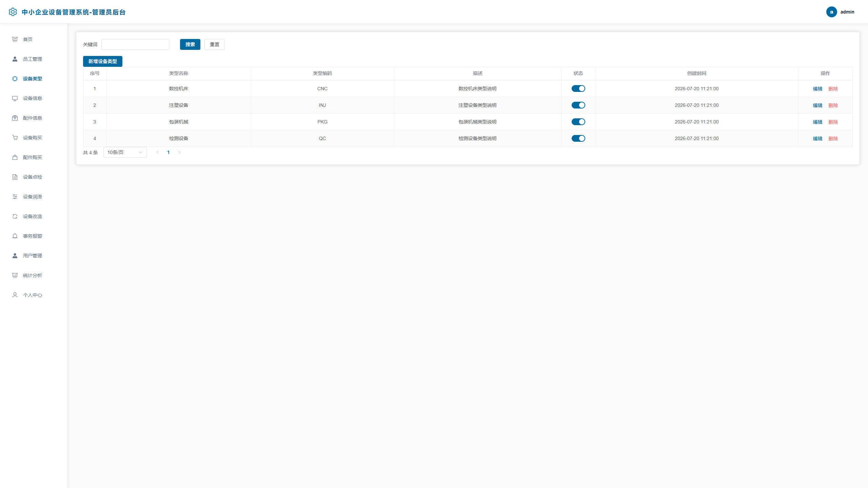The height and width of the screenshot is (488, 868).
Task: Open 设备润滑 menu item
Action: tap(34, 197)
